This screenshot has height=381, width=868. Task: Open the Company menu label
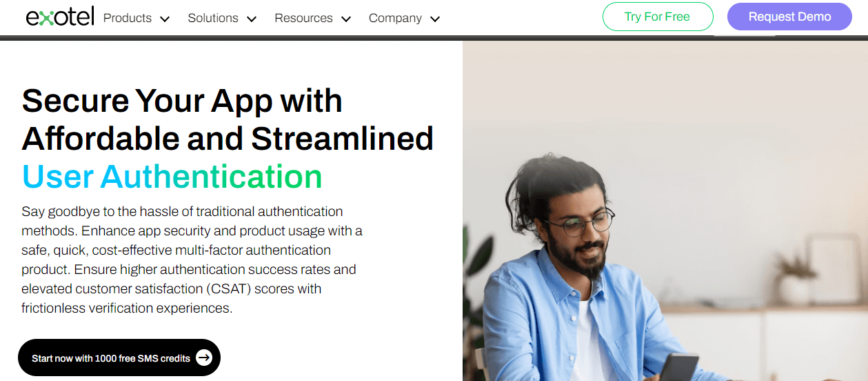395,18
